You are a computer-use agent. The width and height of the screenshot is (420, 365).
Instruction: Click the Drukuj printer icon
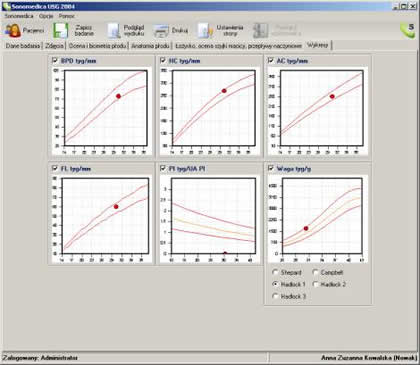pyautogui.click(x=161, y=31)
